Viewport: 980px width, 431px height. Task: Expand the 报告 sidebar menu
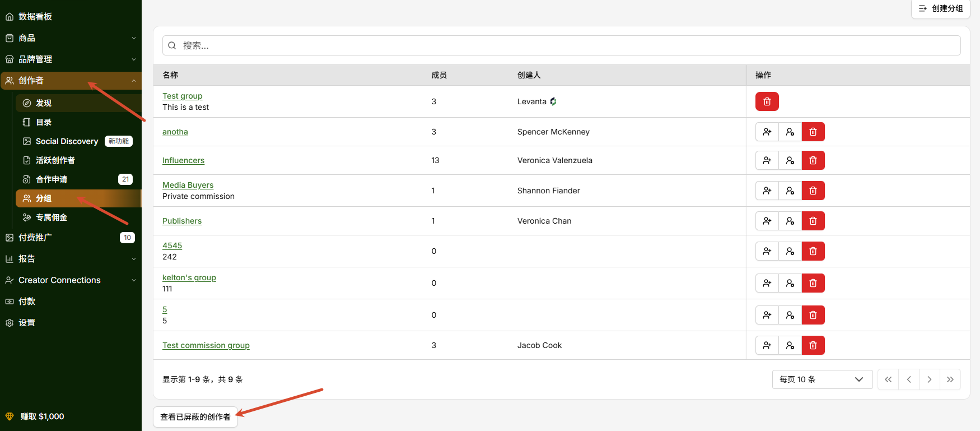click(71, 259)
